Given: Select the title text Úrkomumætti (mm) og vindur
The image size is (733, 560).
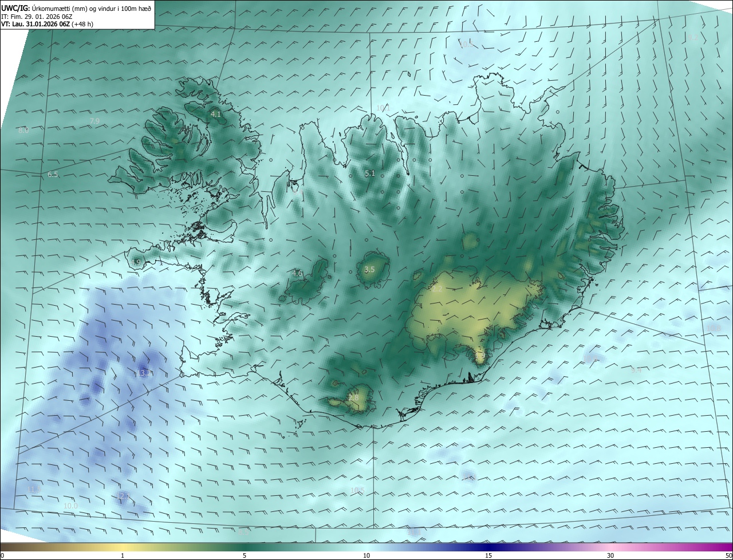Looking at the screenshot, I should coord(74,8).
